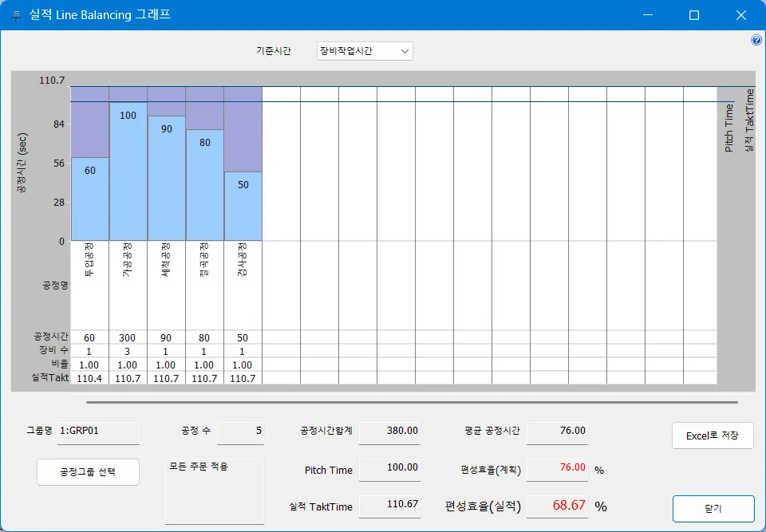Click the 공정시간합계 field showing 380.00
The width and height of the screenshot is (766, 532).
[389, 432]
